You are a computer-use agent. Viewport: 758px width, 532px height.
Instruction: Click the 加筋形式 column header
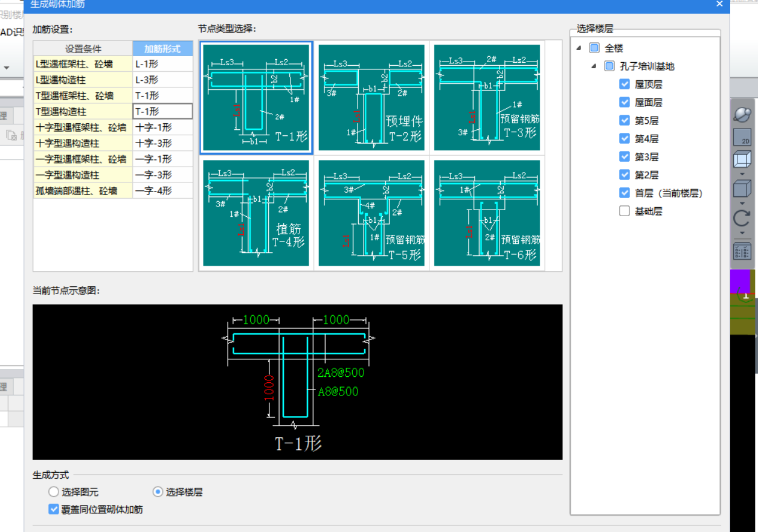tap(162, 49)
